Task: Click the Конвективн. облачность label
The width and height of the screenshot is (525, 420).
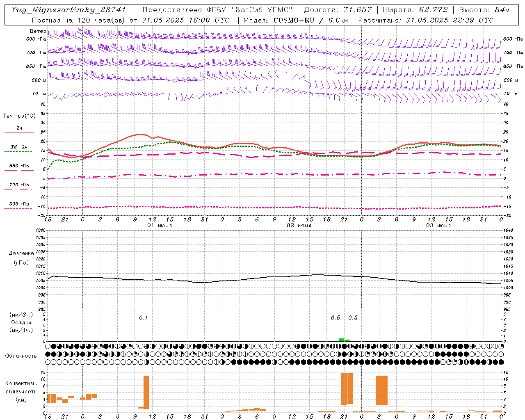Action: point(21,388)
